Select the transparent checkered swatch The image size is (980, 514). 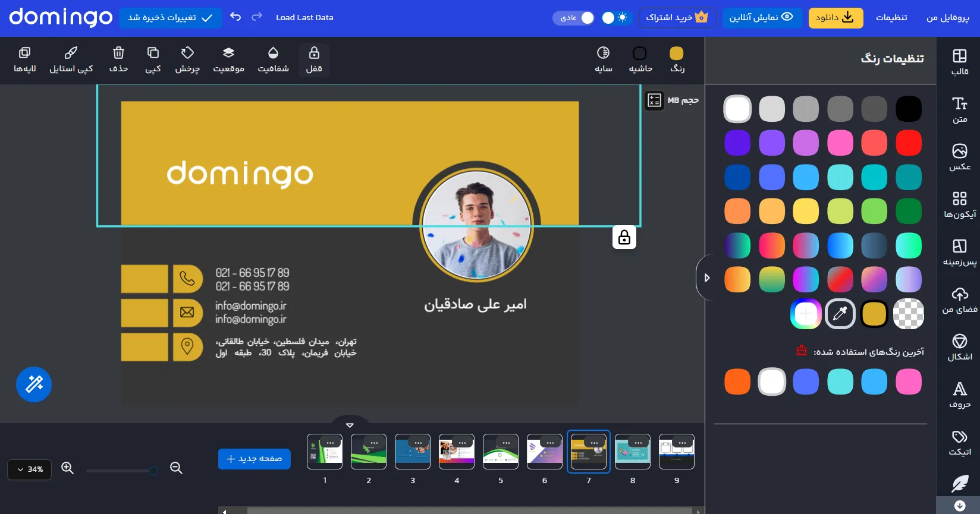click(x=908, y=313)
